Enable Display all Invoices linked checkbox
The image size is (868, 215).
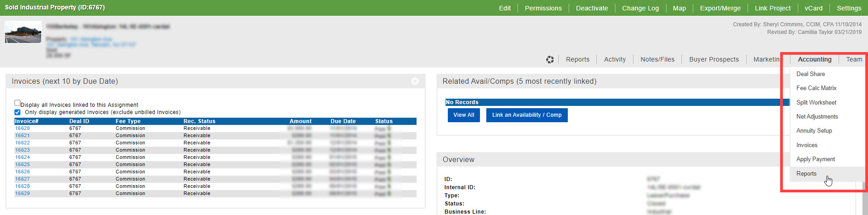click(18, 103)
